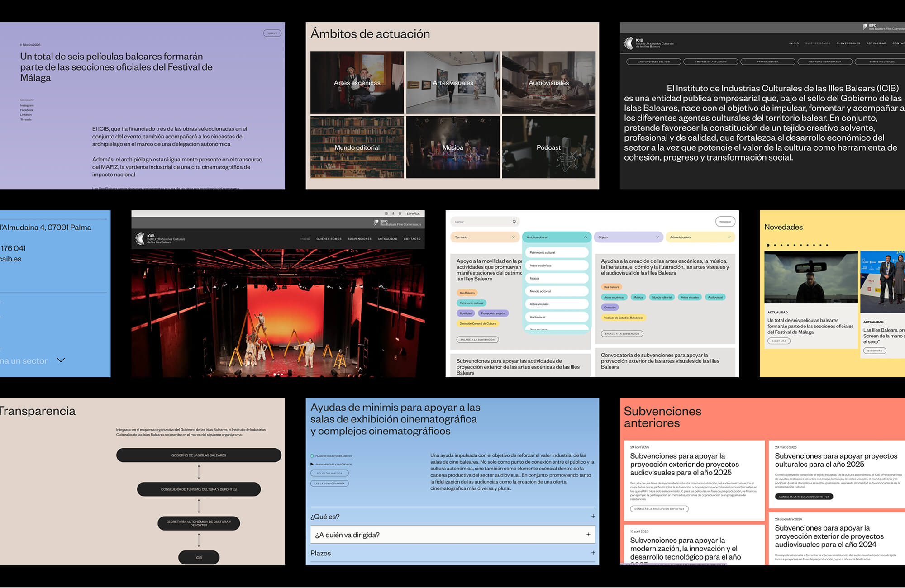Collapse the Ámbito cultural dropdown
The image size is (905, 588).
tap(585, 237)
